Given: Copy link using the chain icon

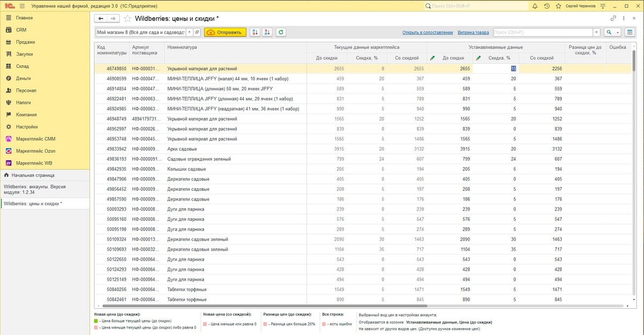Looking at the screenshot, I should pos(613,18).
